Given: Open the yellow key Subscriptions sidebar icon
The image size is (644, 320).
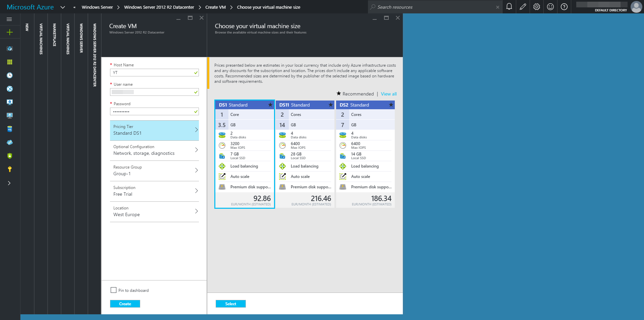Looking at the screenshot, I should 10,169.
